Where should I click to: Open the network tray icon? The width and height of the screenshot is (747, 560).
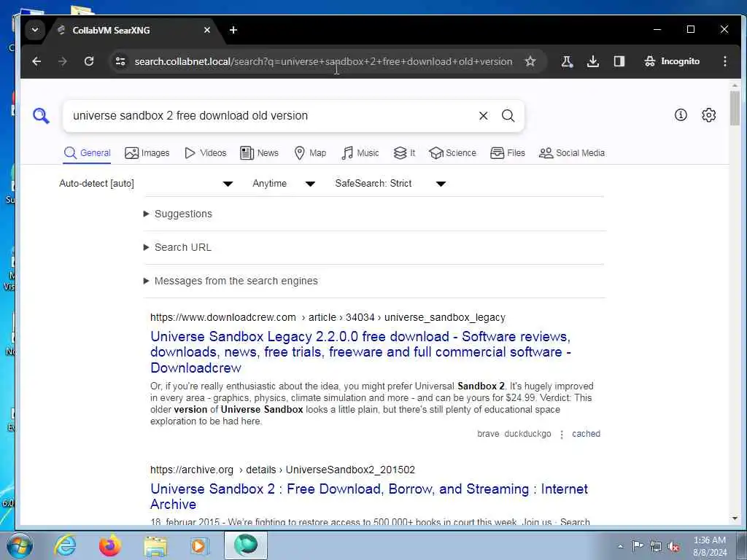pos(656,546)
